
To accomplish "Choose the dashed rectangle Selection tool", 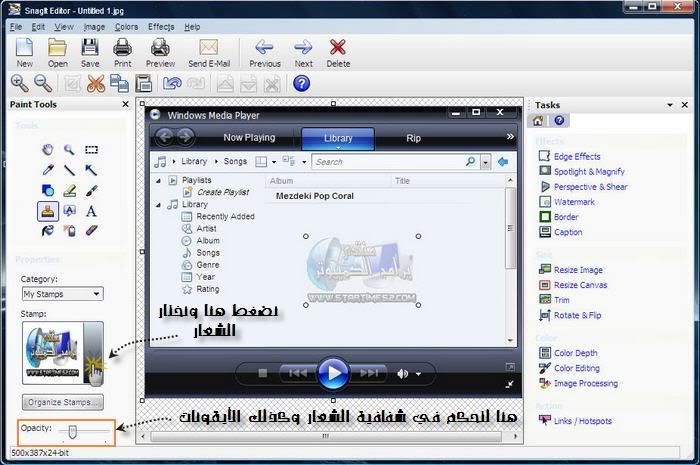I will (x=91, y=150).
